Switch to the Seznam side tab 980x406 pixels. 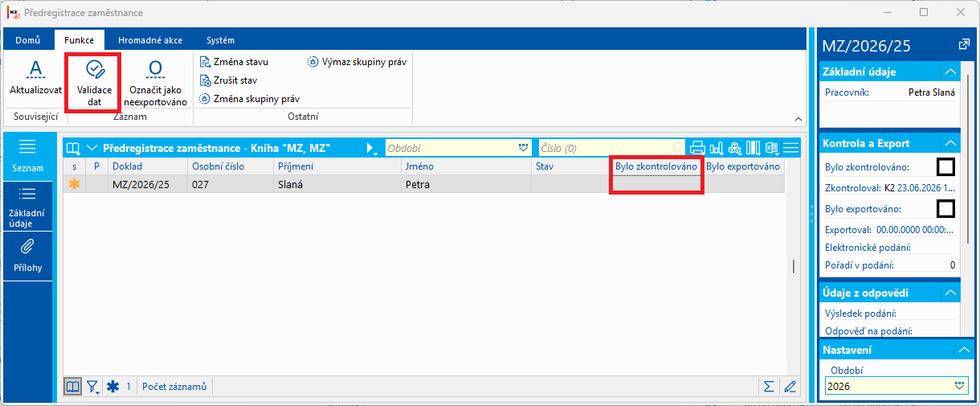pos(28,157)
